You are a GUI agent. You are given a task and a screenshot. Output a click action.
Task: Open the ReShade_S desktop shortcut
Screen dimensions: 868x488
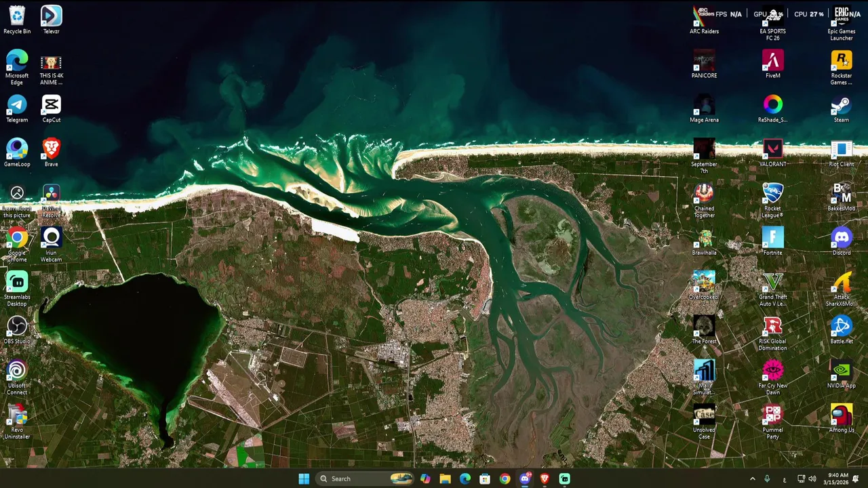[x=772, y=108]
